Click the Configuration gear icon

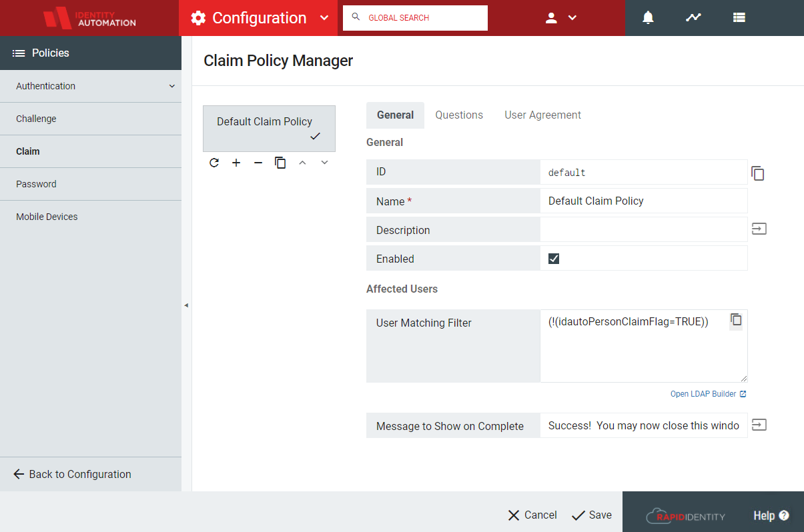click(198, 18)
